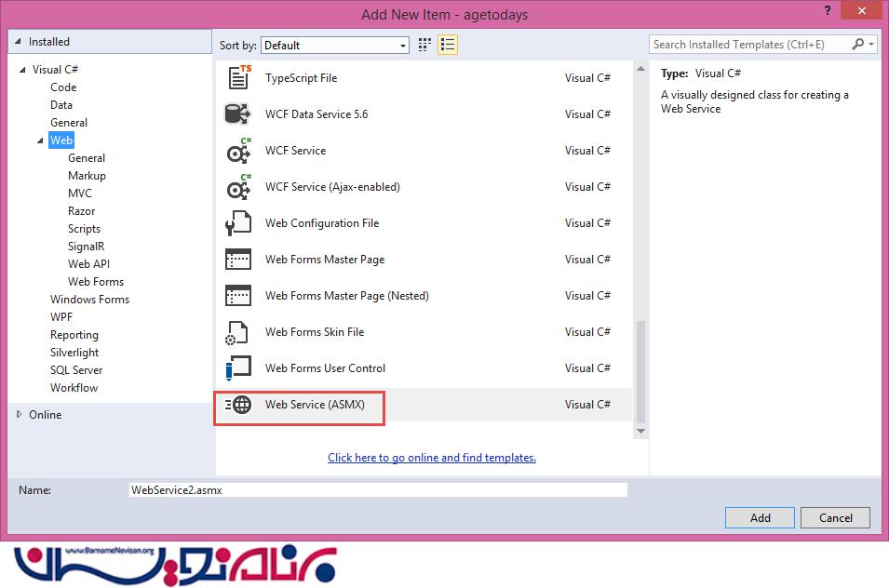Select General under Web
The height and width of the screenshot is (588, 889).
coord(87,158)
